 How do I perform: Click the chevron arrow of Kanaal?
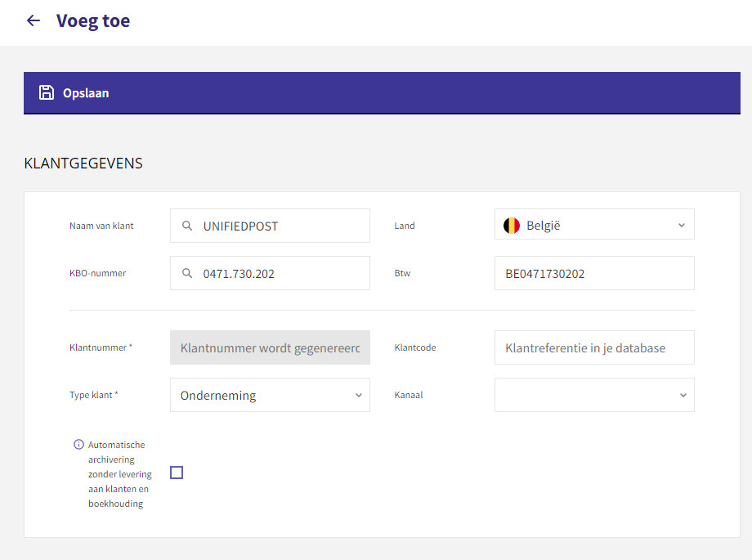click(683, 396)
